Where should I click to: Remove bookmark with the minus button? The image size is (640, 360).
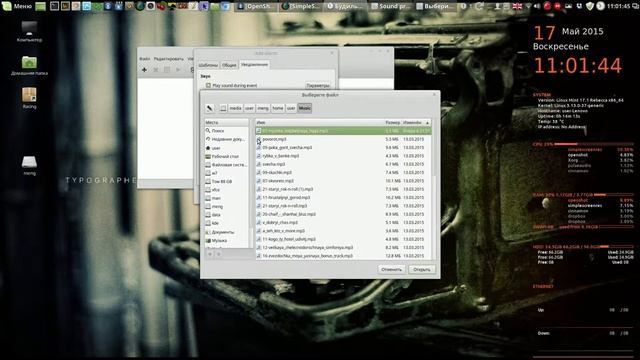219,254
